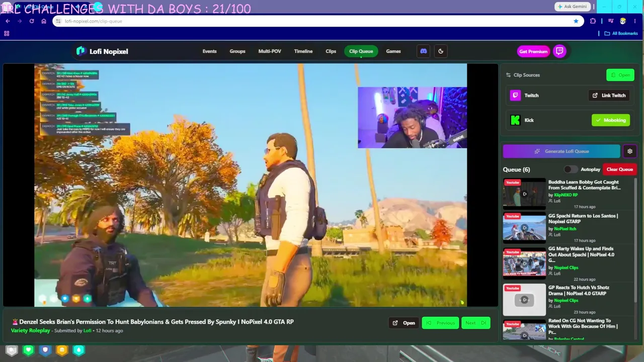644x362 pixels.
Task: Toggle dark mode moon icon
Action: click(x=441, y=51)
